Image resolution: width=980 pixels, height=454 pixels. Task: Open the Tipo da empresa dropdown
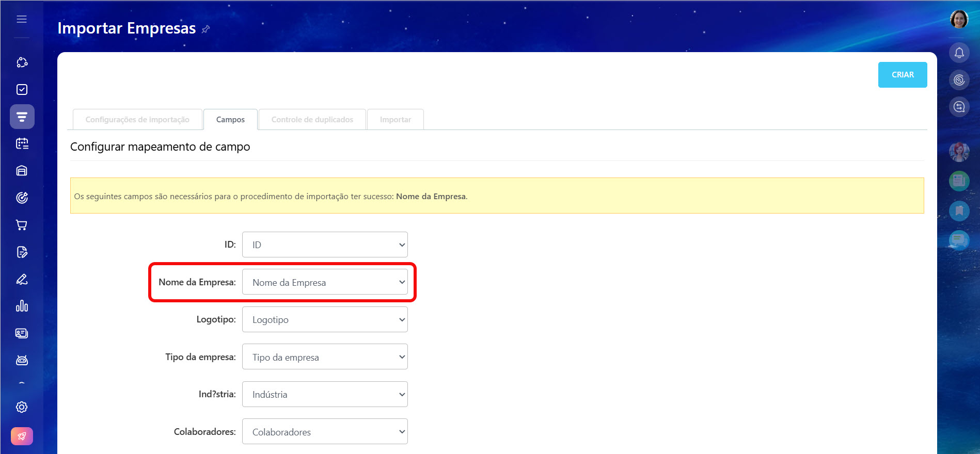pyautogui.click(x=325, y=357)
